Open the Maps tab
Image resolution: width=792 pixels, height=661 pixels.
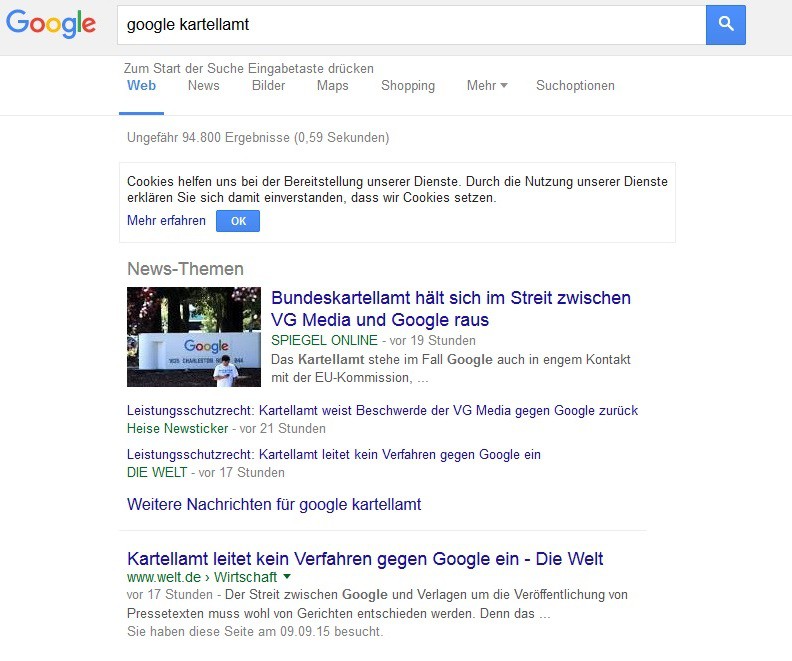(x=332, y=86)
